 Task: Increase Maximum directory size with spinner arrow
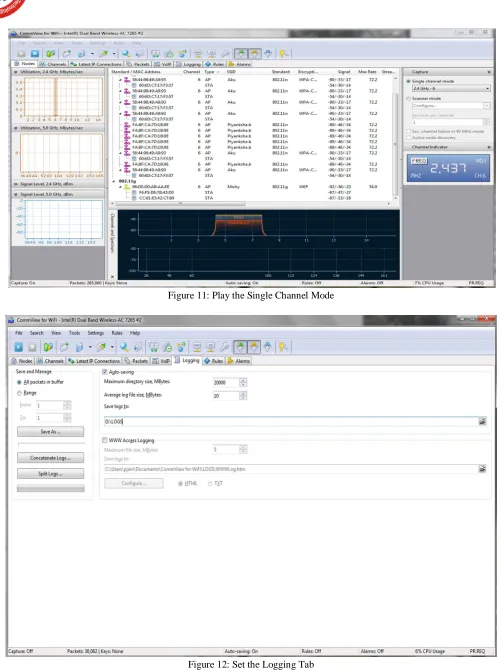tap(243, 380)
